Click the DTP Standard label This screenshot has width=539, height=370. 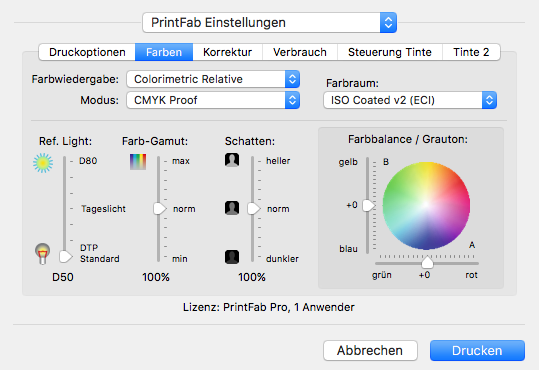[x=99, y=253]
